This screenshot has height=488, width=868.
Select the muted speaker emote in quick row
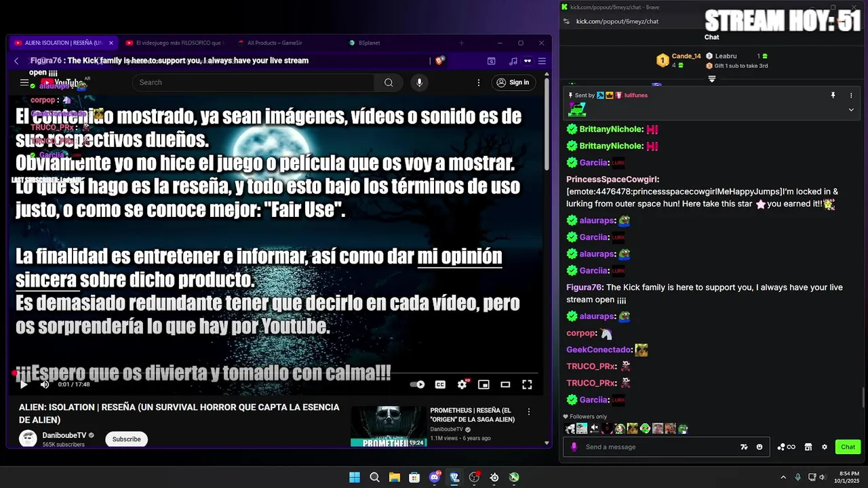click(595, 428)
